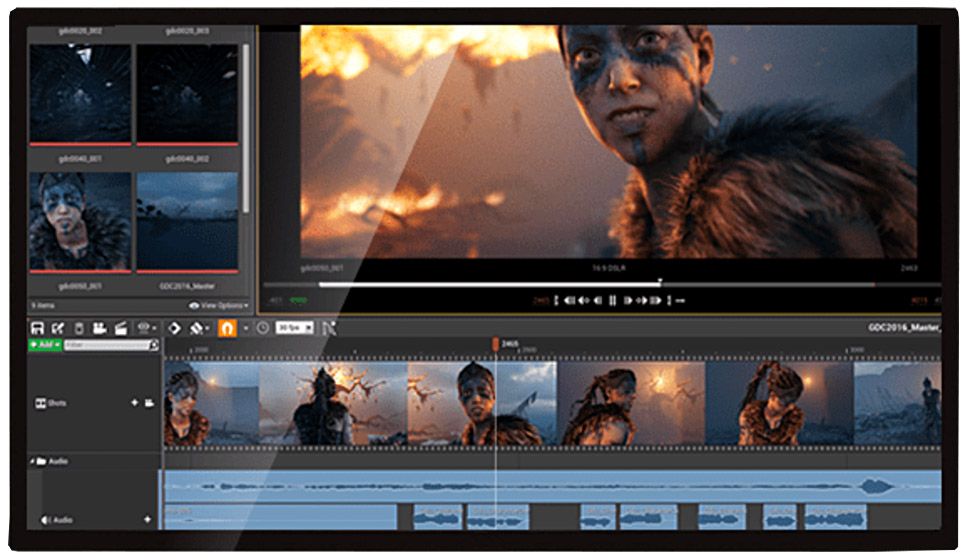970x559 pixels.
Task: Click the Jump to end playback button
Action: 656,301
